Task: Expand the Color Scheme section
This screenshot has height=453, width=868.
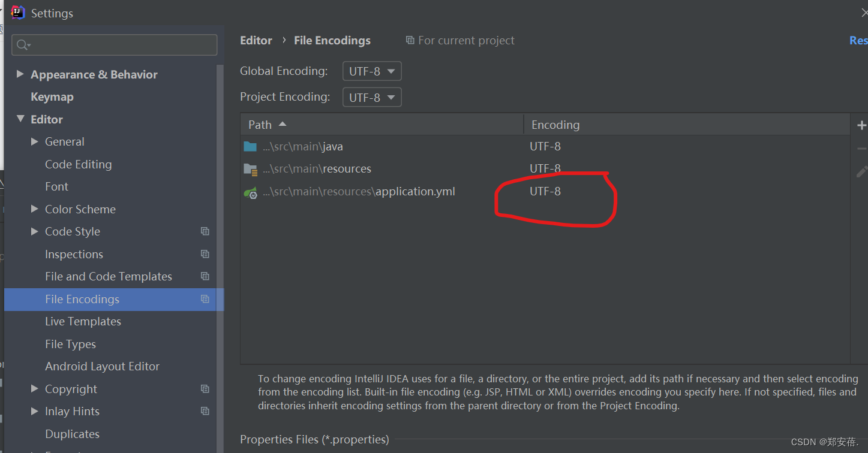Action: coord(35,209)
